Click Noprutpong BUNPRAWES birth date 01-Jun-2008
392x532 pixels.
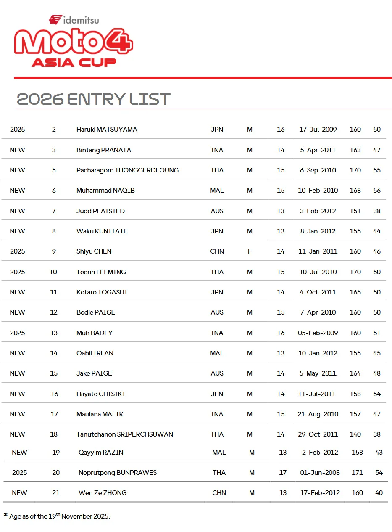[x=320, y=473]
